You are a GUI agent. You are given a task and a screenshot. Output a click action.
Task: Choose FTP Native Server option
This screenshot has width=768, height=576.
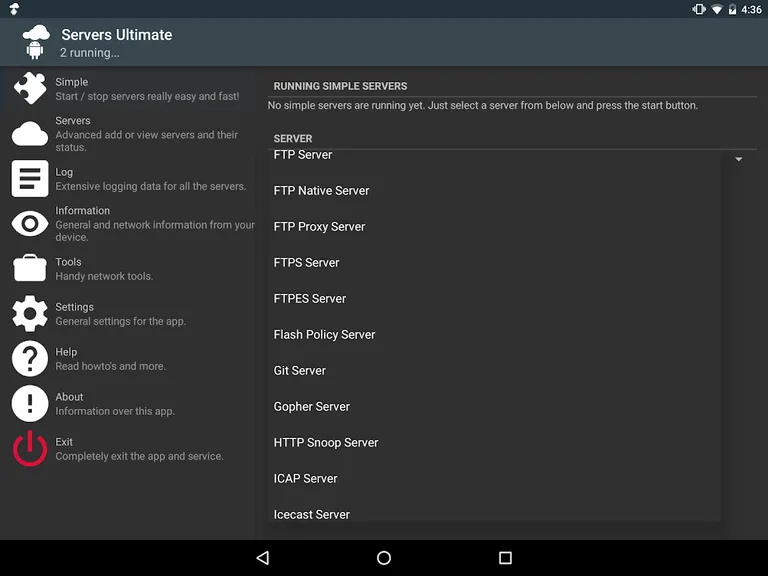(321, 191)
